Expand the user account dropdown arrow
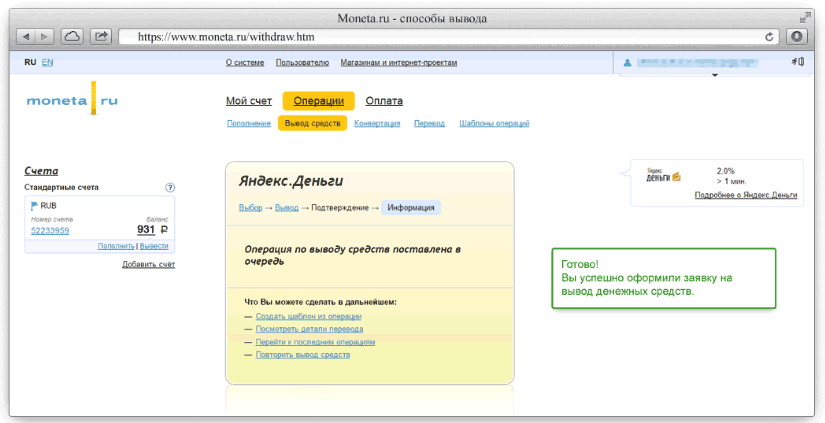The width and height of the screenshot is (825, 423). click(715, 76)
